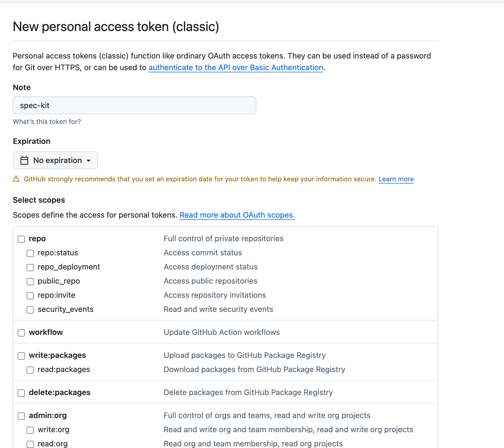Enable read:org scope
Image resolution: width=504 pixels, height=448 pixels.
click(30, 444)
